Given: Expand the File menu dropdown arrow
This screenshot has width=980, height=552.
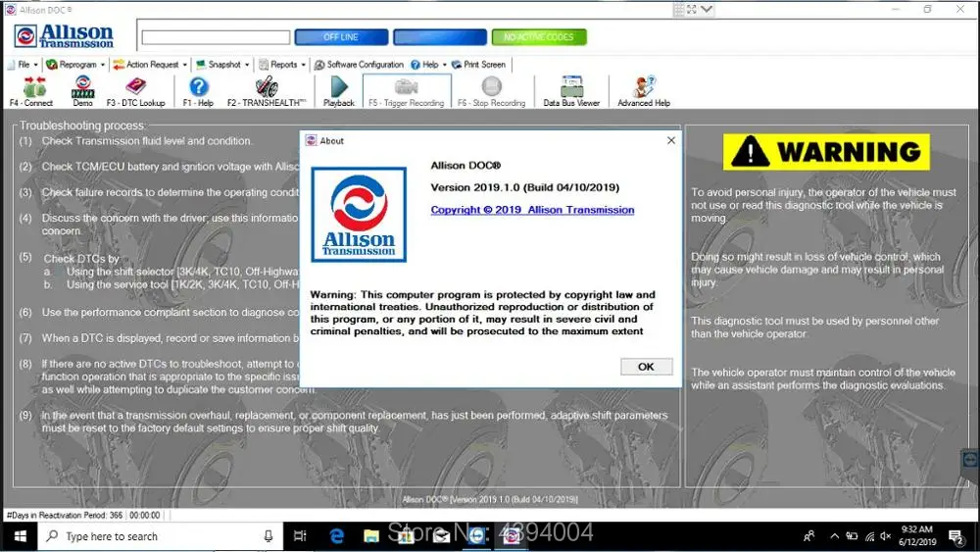Looking at the screenshot, I should tap(35, 65).
